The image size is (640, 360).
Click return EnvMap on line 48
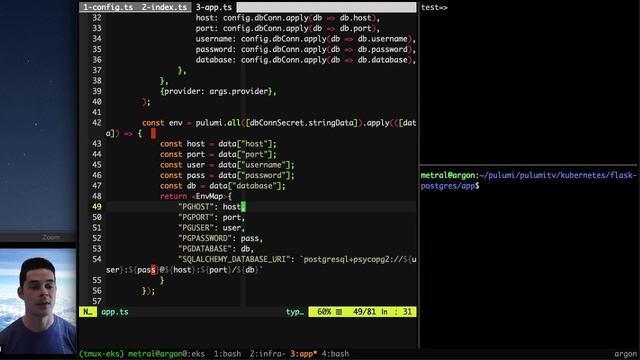point(196,196)
